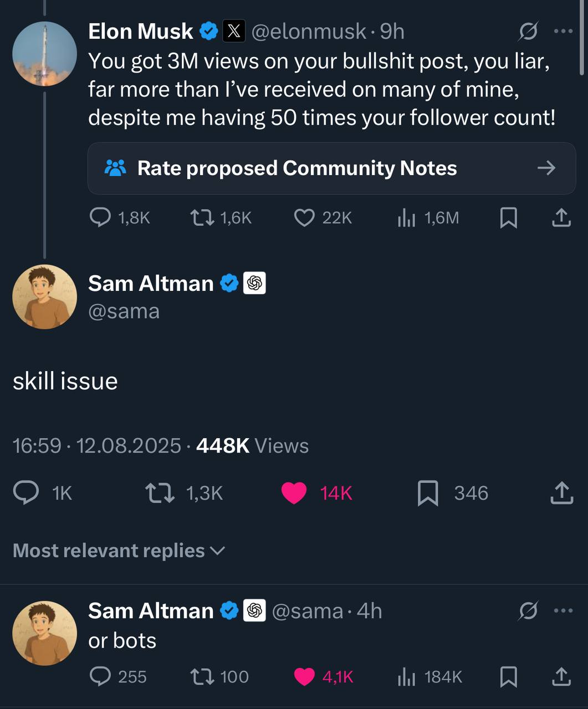588x709 pixels.
Task: Open more options on Elon's post
Action: coord(563,32)
